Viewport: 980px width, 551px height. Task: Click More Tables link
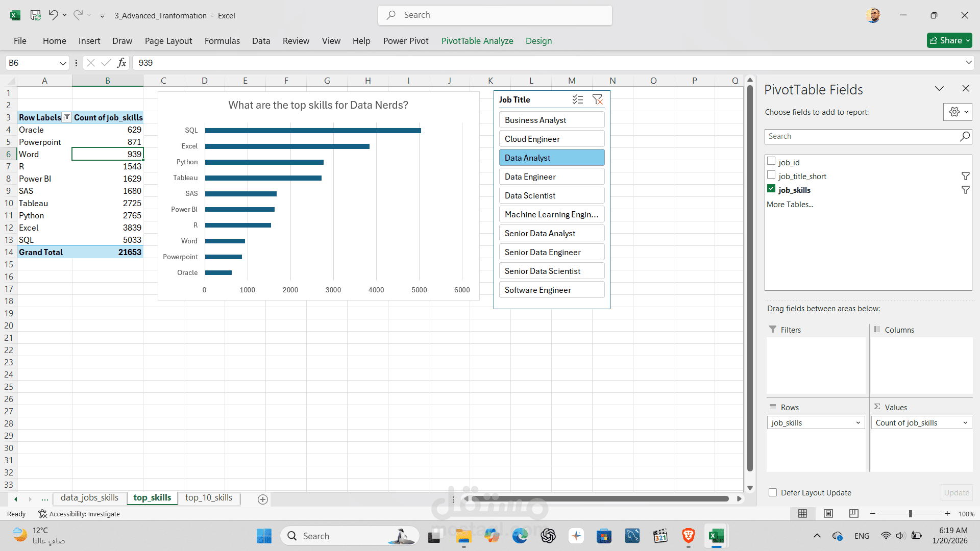(790, 204)
